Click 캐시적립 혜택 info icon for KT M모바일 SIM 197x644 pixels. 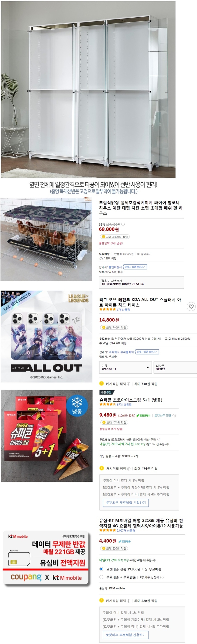pyautogui.click(x=129, y=601)
